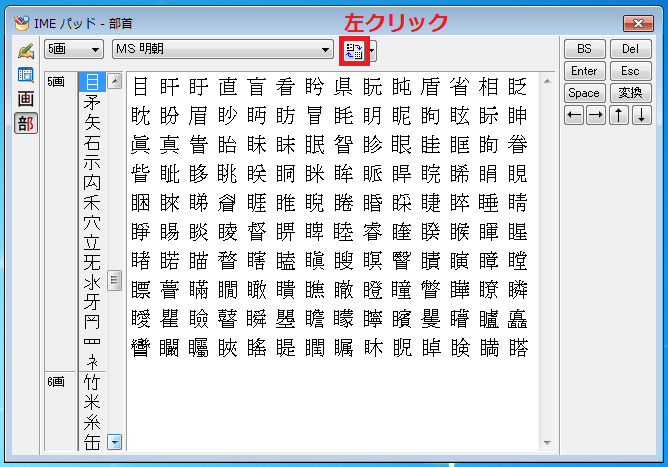Viewport: 668px width, 467px height.
Task: Select radical 牙 in radical list
Action: tap(92, 303)
